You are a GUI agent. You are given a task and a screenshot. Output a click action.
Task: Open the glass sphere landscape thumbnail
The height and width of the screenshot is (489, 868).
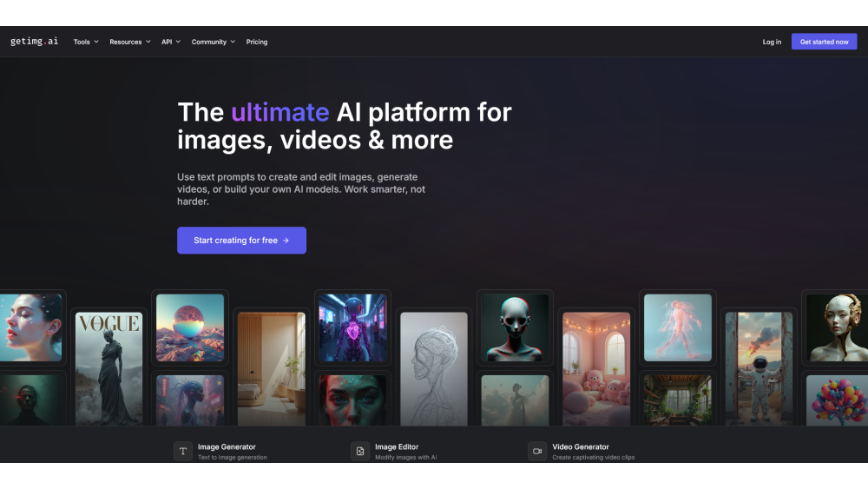click(x=190, y=327)
